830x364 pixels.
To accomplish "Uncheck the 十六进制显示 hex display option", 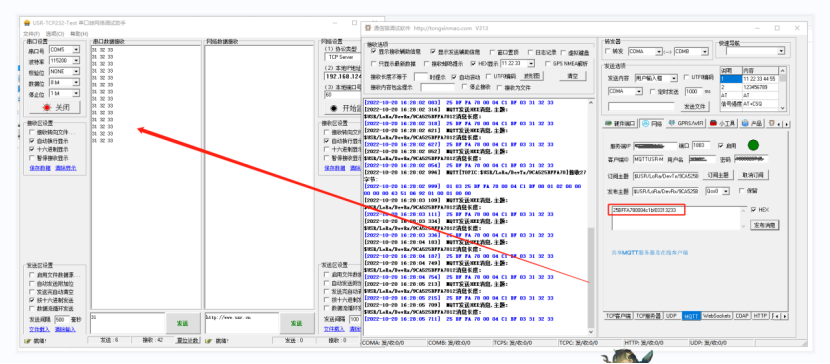I will 33,150.
